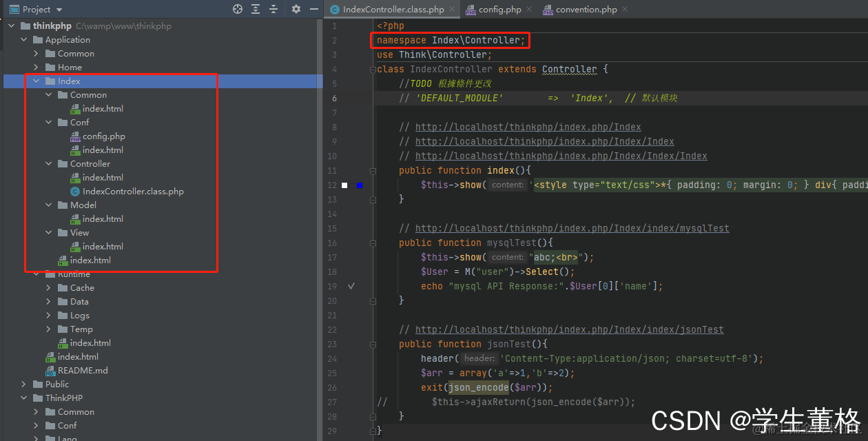The width and height of the screenshot is (868, 441).
Task: Close the IndexController.class.php tab
Action: [x=453, y=10]
